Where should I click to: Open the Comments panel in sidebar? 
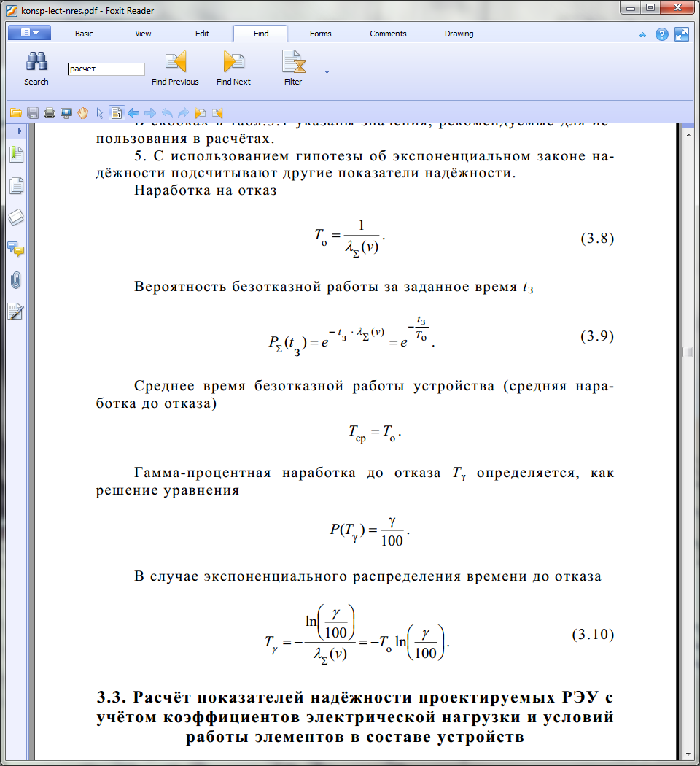coord(16,249)
